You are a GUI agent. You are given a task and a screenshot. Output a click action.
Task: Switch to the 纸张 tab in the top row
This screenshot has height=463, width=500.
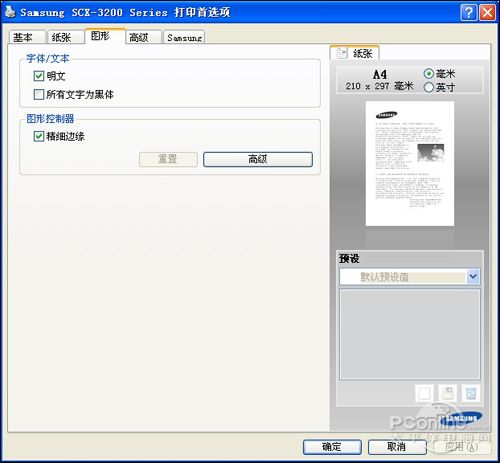65,37
